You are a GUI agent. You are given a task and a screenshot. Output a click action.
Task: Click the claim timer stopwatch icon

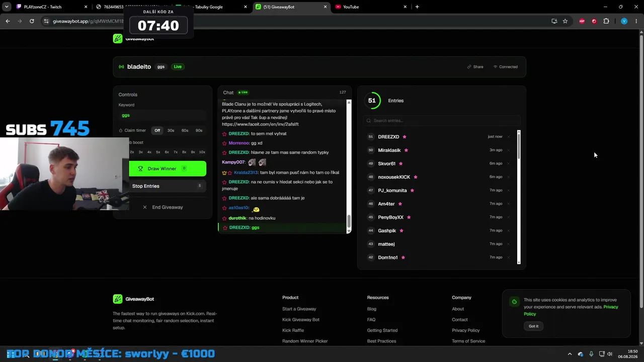point(121,131)
